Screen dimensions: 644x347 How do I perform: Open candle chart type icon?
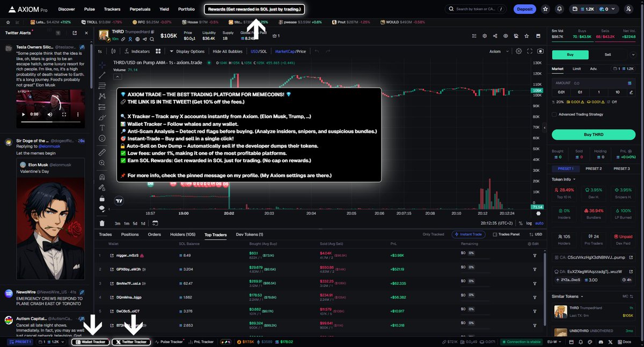tap(113, 52)
